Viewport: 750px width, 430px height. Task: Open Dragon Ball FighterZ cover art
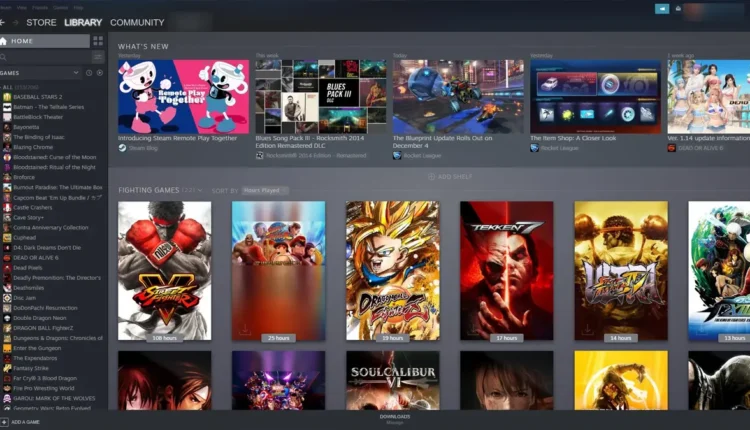(393, 271)
